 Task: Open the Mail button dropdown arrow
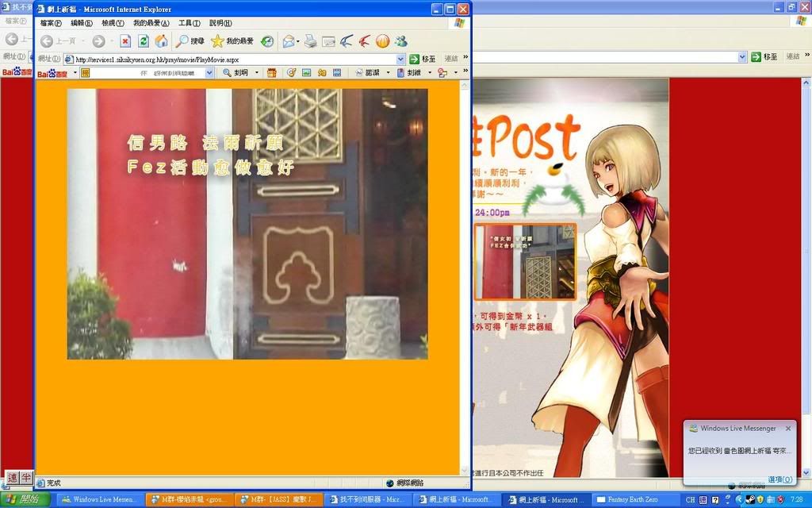[298, 41]
